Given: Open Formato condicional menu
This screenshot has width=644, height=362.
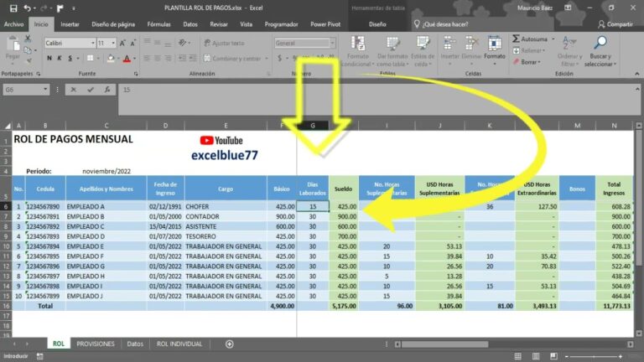Looking at the screenshot, I should (x=358, y=51).
